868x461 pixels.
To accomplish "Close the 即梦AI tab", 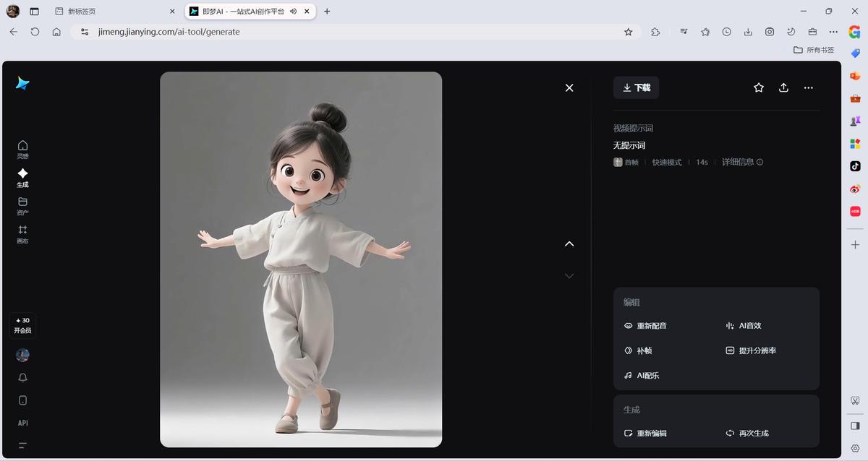I will 307,12.
